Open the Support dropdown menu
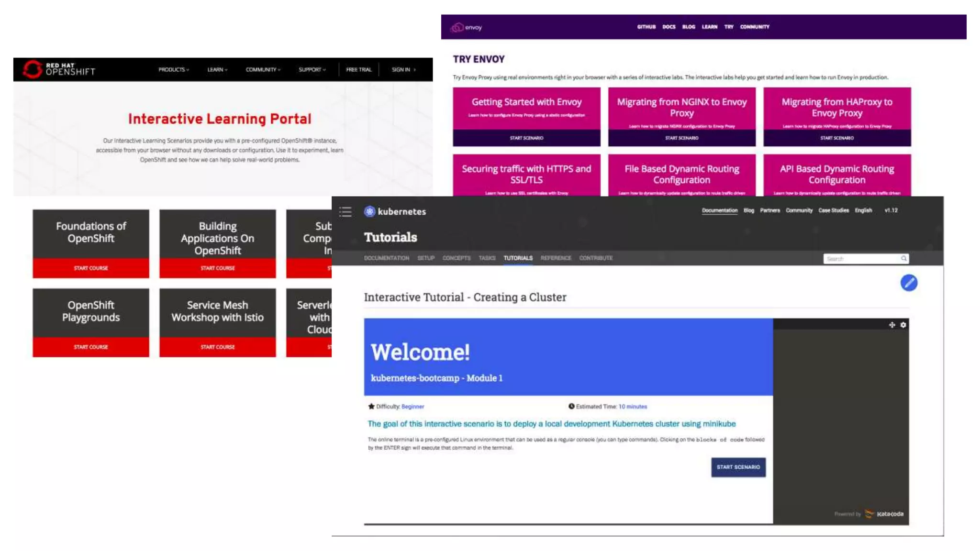The height and width of the screenshot is (551, 980). coord(312,70)
